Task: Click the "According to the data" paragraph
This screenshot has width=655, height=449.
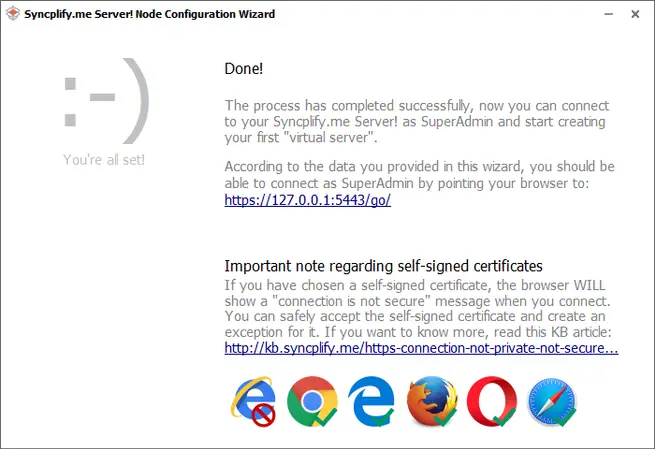Action: [419, 174]
